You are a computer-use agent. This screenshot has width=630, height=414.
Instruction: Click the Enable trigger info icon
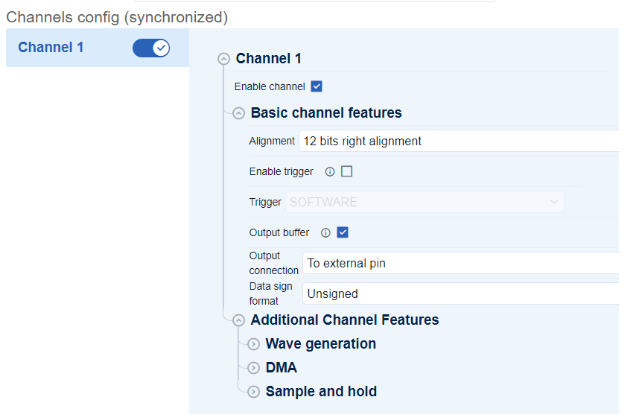coord(330,172)
